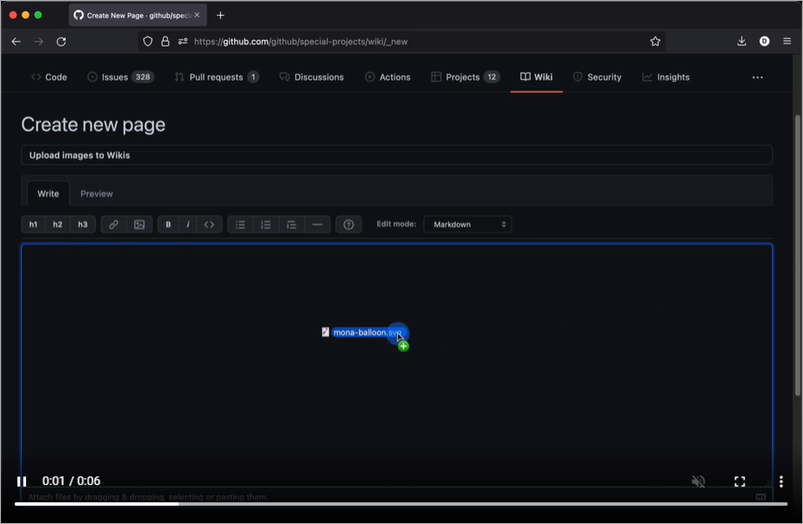Open the Actions tab
Viewport: 803px width, 524px height.
[x=388, y=77]
